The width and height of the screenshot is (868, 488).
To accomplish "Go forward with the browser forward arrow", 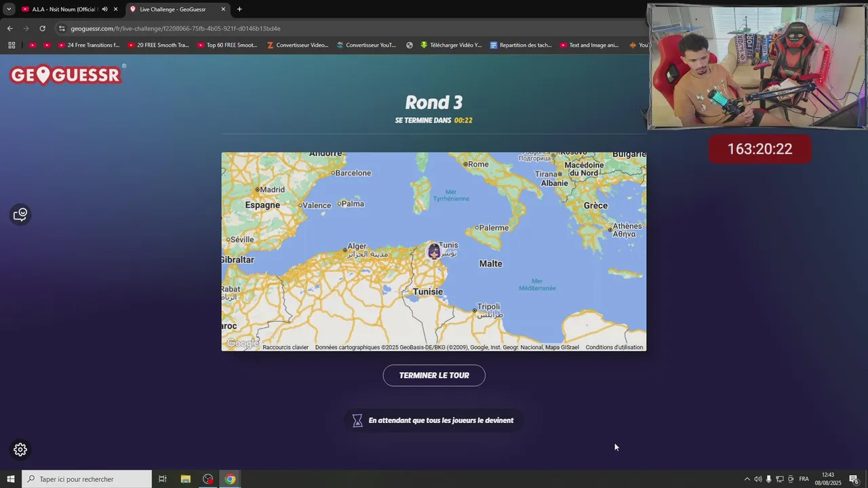I will tap(26, 28).
